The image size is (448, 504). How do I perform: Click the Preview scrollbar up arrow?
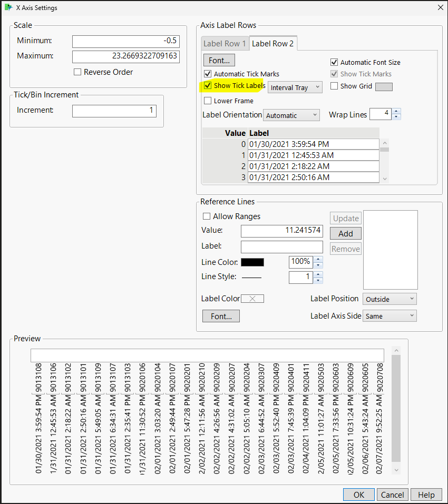click(396, 351)
